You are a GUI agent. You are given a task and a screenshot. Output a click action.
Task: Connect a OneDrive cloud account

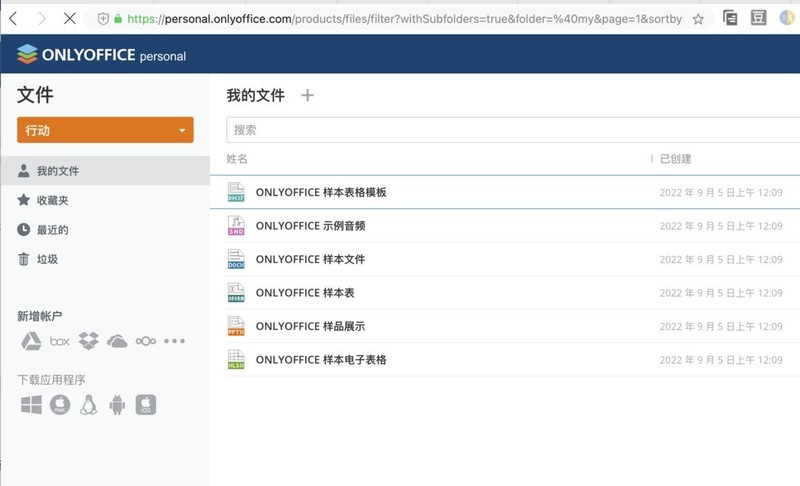117,341
